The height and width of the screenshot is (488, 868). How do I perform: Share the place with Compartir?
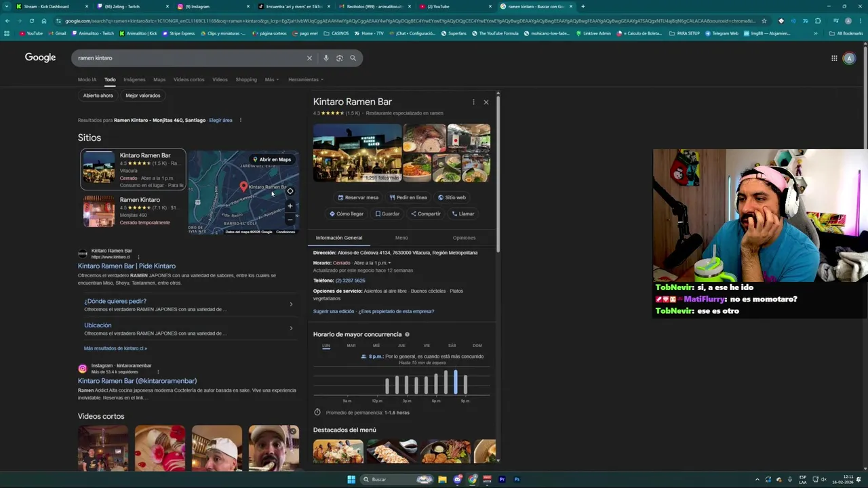click(425, 213)
